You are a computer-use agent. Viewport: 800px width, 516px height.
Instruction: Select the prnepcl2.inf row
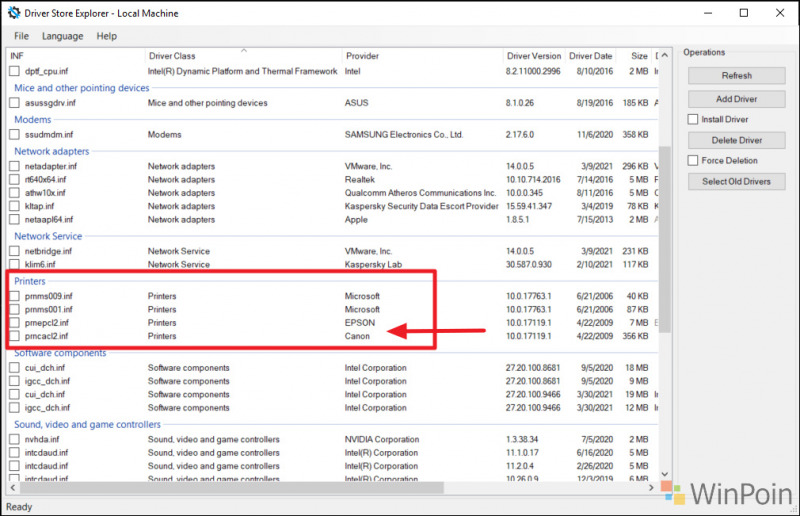coord(333,323)
